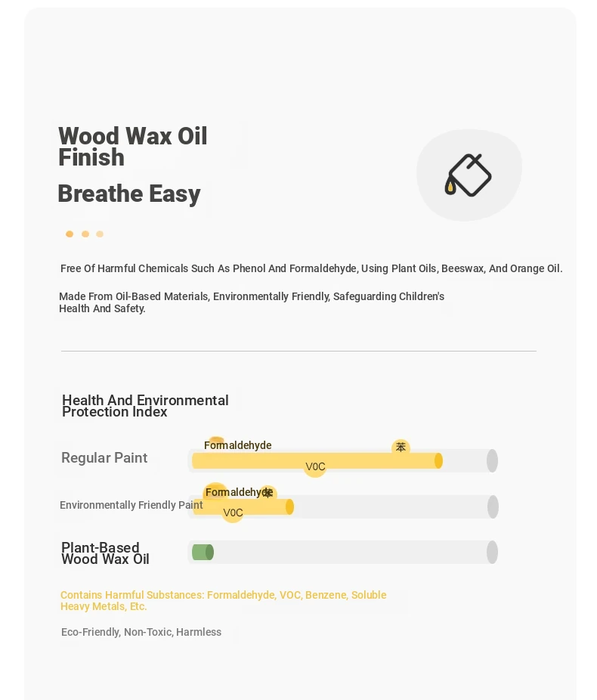Click the yellow Environmentally Friendly Paint bar
597x700 pixels.
pos(243,506)
